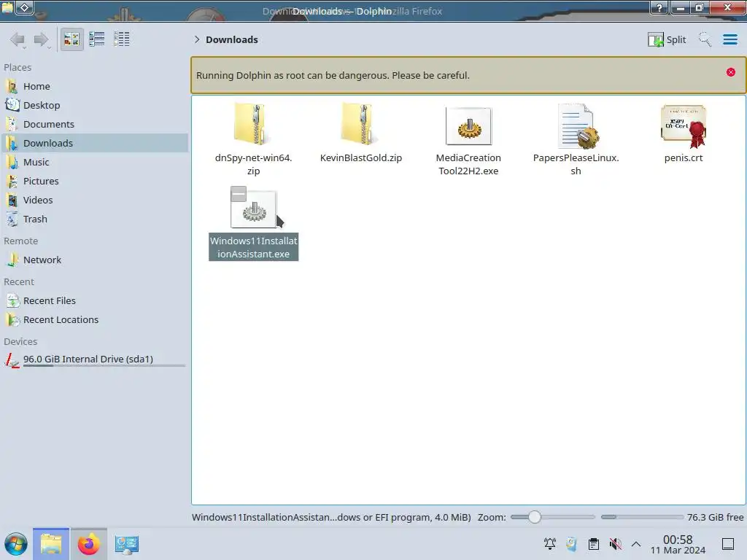The width and height of the screenshot is (747, 560).
Task: Select the PapersPleaseLinux.sh script icon
Action: (x=578, y=126)
